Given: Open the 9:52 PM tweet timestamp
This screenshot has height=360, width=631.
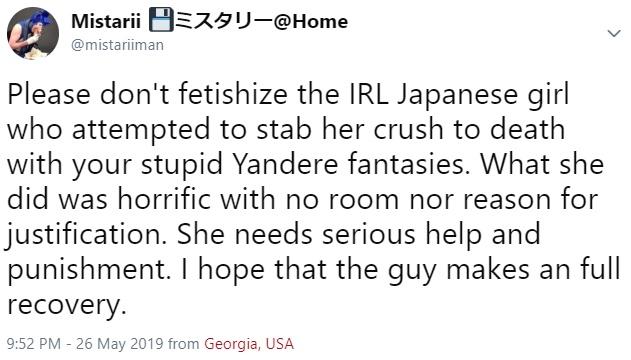Looking at the screenshot, I should point(34,344).
